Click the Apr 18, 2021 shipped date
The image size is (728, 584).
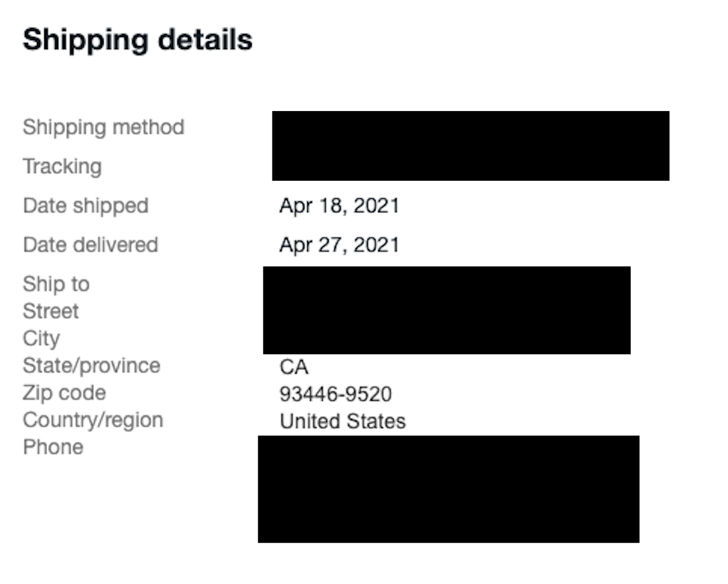(x=339, y=206)
